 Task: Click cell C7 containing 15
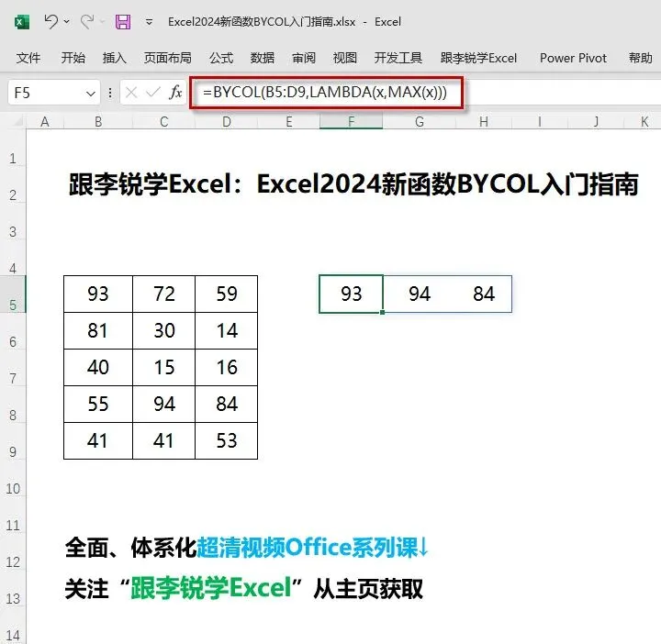164,367
